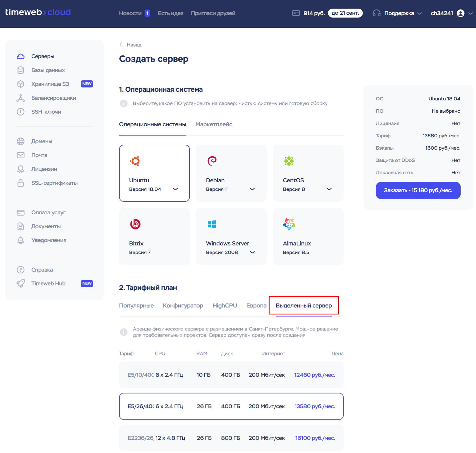Click the Timeweb Hub rocket icon
The height and width of the screenshot is (453, 476).
(21, 283)
